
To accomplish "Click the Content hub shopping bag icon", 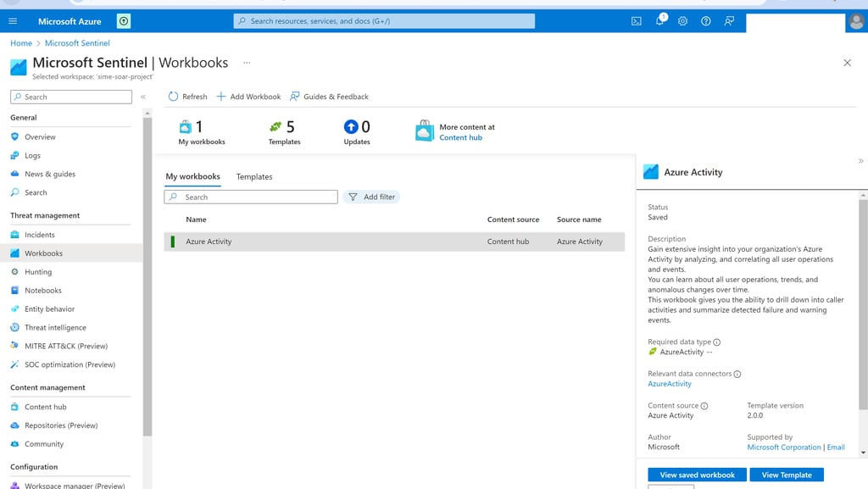I will (x=425, y=131).
